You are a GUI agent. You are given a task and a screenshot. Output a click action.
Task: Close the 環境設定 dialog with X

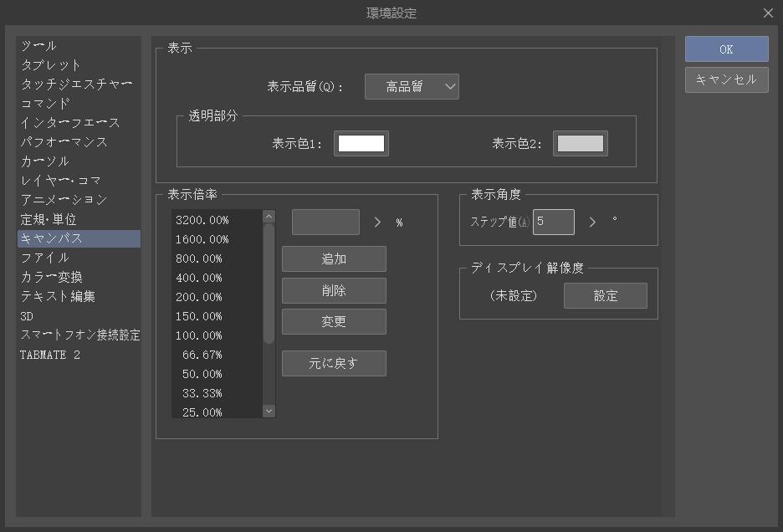coord(769,13)
